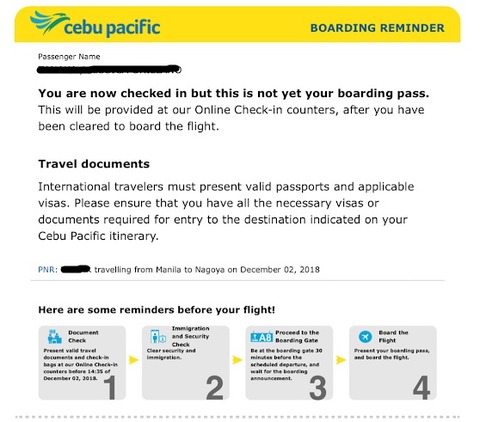The width and height of the screenshot is (480, 422).
Task: Click the A8 boarding gate icon
Action: (x=262, y=337)
